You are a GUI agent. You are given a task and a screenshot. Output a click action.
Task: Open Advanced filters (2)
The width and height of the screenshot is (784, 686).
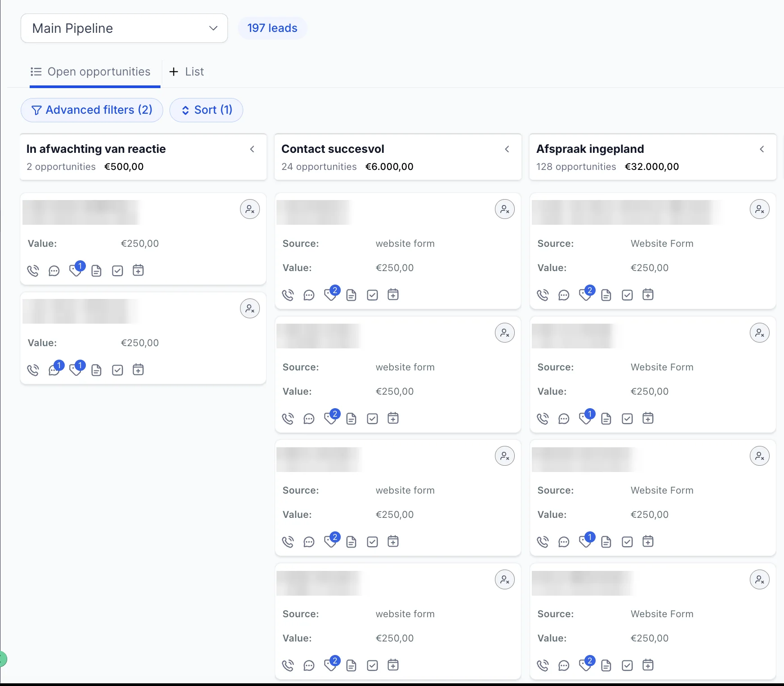tap(92, 110)
